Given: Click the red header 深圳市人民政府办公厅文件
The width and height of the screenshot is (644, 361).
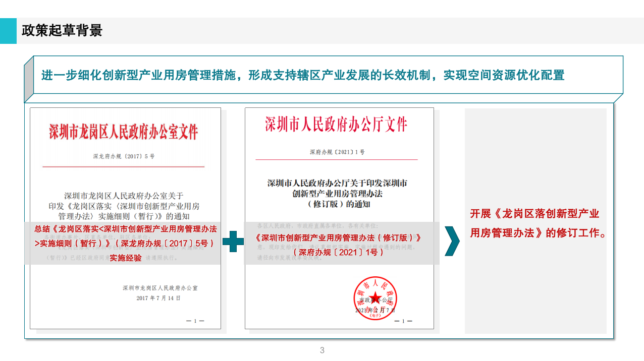Looking at the screenshot, I should point(336,124).
